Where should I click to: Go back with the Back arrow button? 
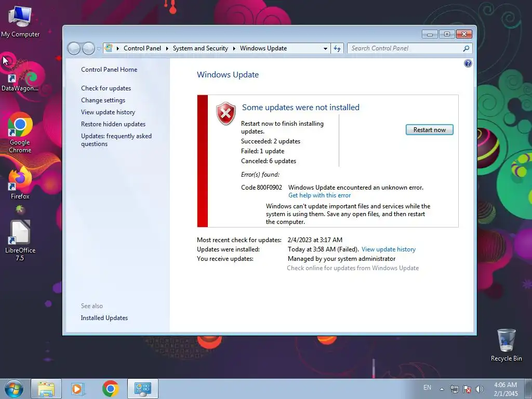[x=74, y=48]
